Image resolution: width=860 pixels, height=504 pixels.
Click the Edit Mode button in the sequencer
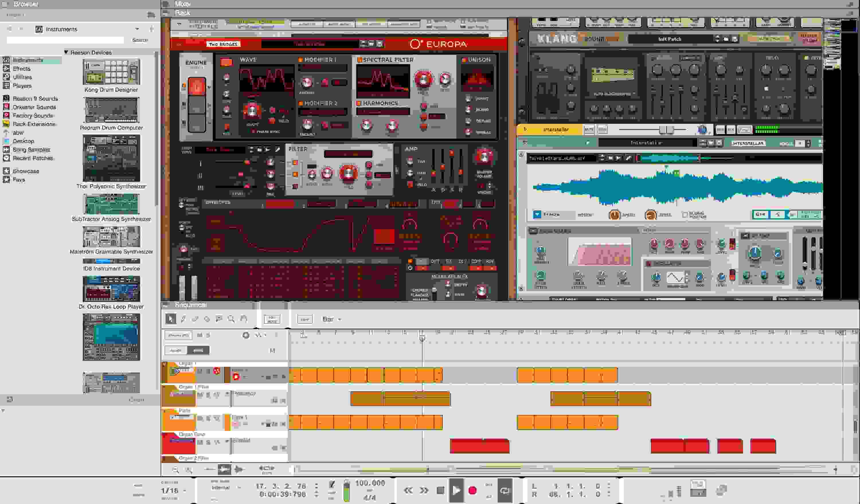click(x=273, y=319)
